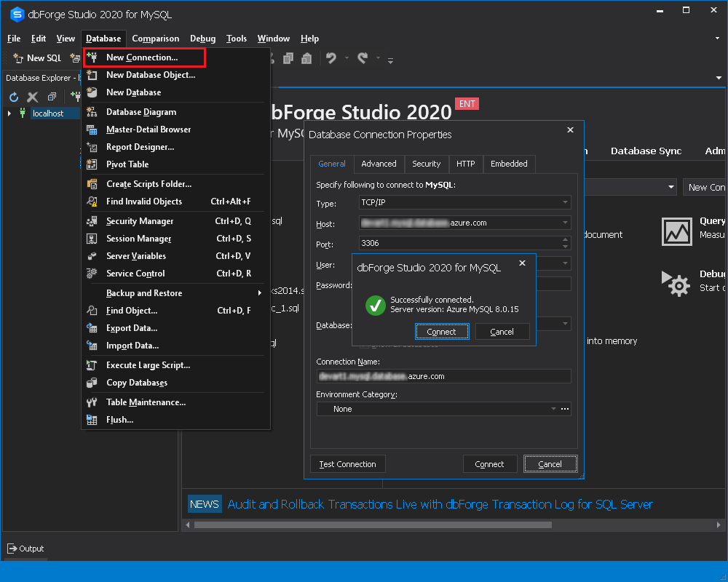728x582 pixels.
Task: Refresh the Database Explorer tree
Action: tap(14, 97)
